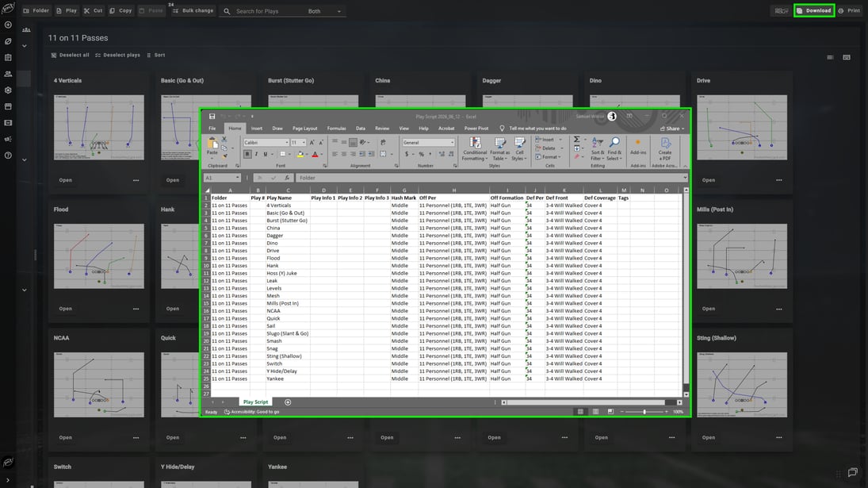Click the Font Color red swatch in Excel

pyautogui.click(x=315, y=155)
